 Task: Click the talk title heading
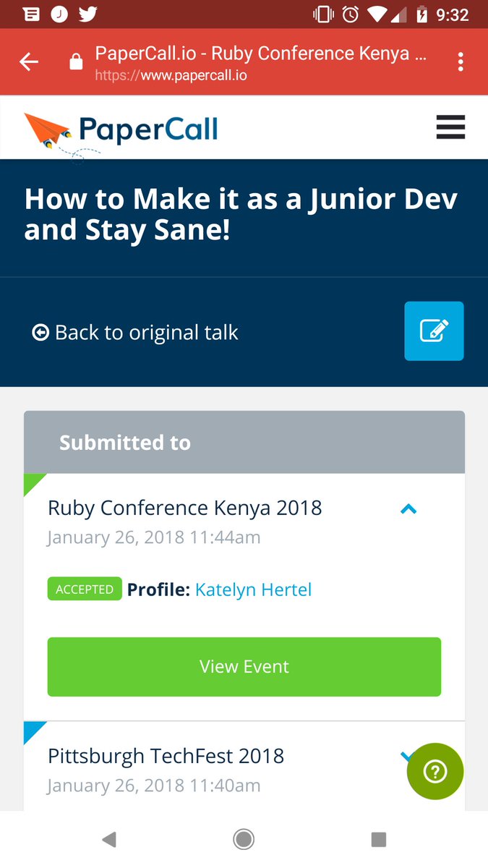coord(241,214)
